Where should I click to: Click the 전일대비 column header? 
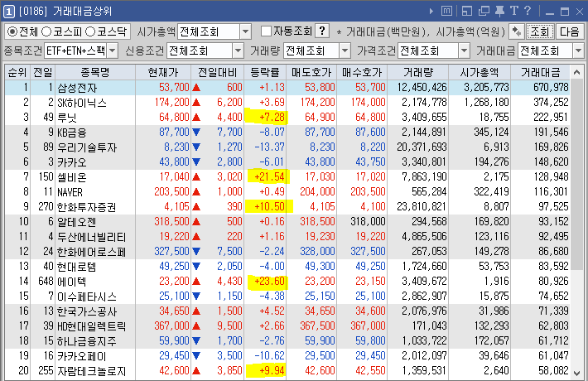click(x=218, y=72)
